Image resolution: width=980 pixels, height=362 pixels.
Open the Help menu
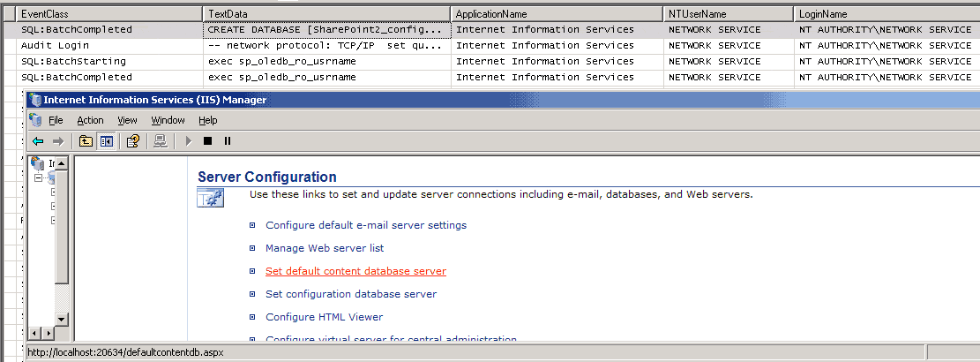point(207,120)
